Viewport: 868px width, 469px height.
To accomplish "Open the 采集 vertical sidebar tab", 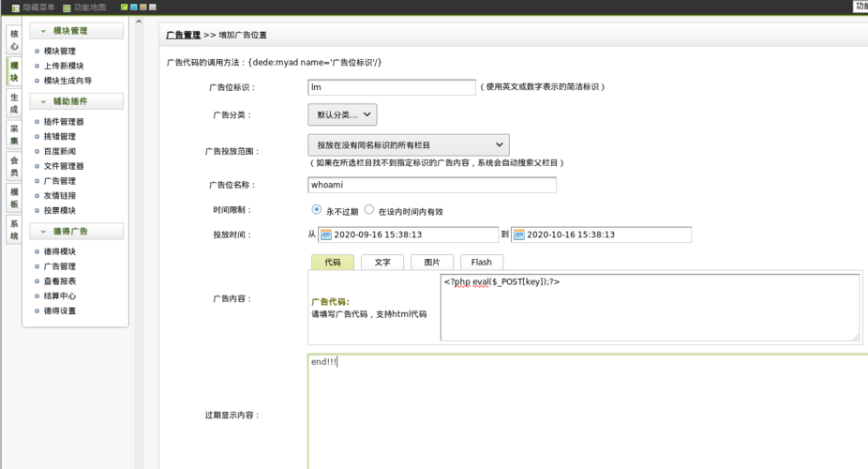I will pyautogui.click(x=14, y=134).
